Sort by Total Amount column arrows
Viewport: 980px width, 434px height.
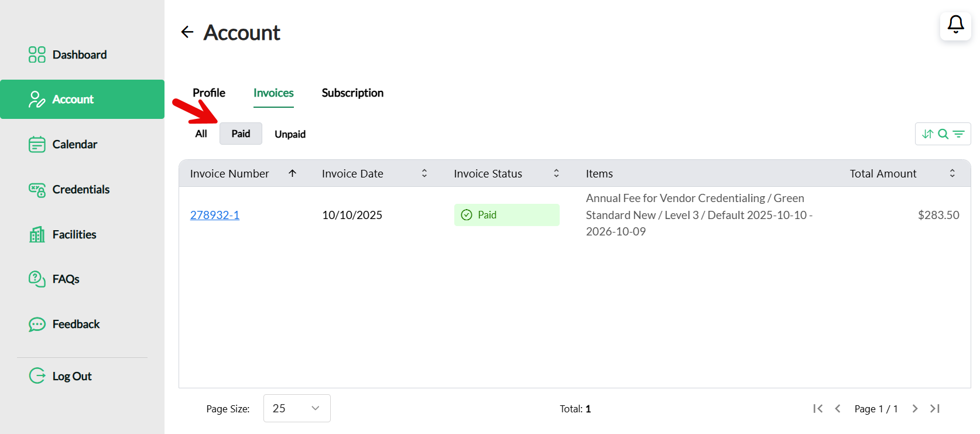(952, 173)
